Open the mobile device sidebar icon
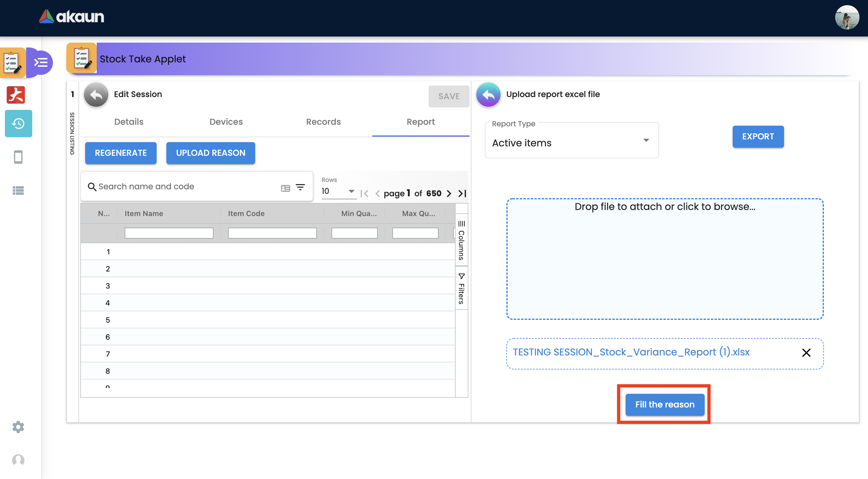The image size is (868, 479). (x=18, y=157)
